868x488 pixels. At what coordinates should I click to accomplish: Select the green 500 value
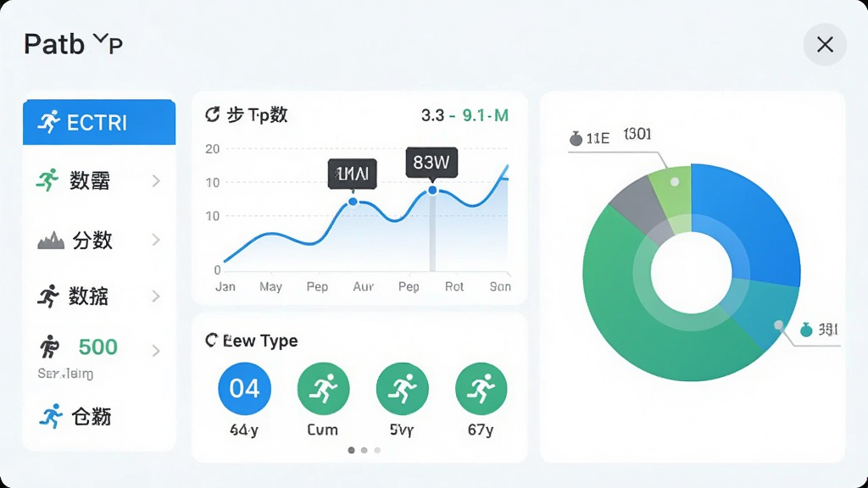tap(98, 347)
